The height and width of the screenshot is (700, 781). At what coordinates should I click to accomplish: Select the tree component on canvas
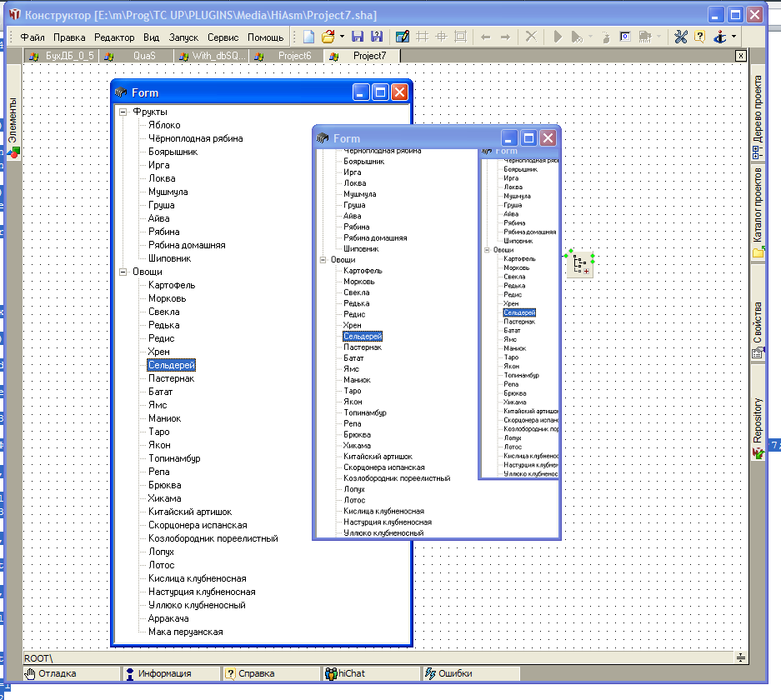[580, 264]
